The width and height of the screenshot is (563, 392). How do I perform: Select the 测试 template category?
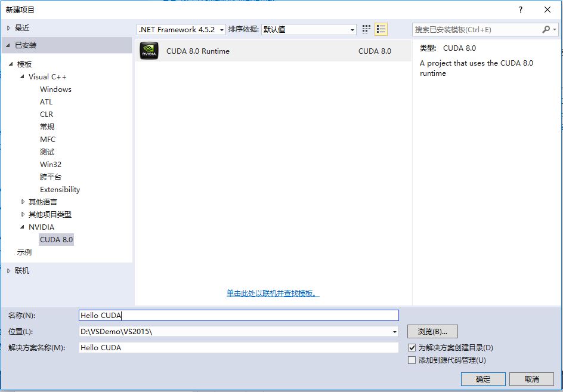coord(47,152)
